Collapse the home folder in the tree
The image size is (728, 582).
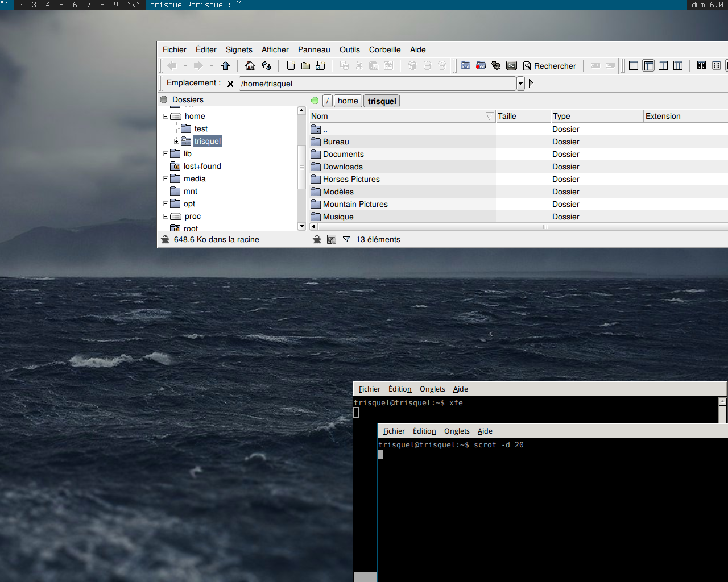[x=166, y=116]
